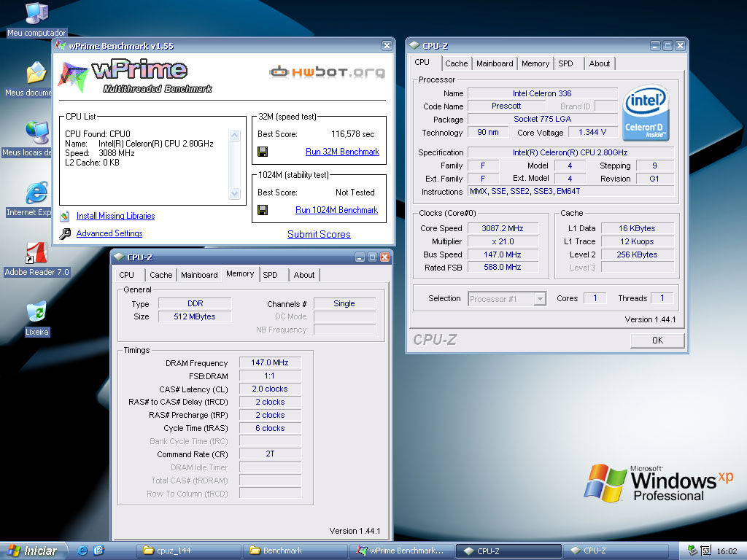Image resolution: width=747 pixels, height=560 pixels.
Task: Open the Processor selection dropdown
Action: tap(539, 298)
